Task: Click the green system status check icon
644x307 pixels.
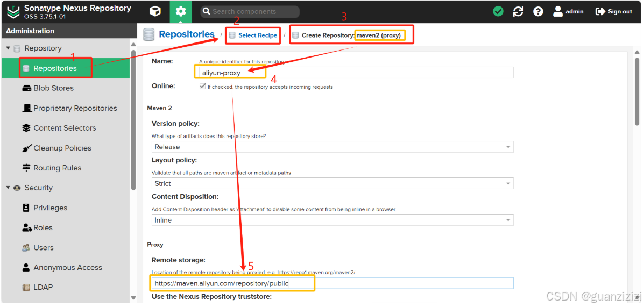Action: [x=498, y=11]
